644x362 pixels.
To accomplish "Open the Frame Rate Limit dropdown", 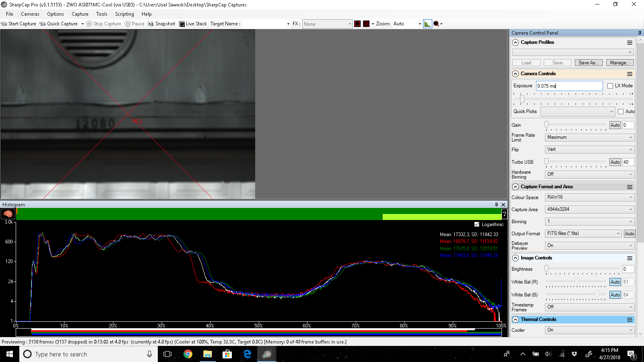I will click(590, 137).
